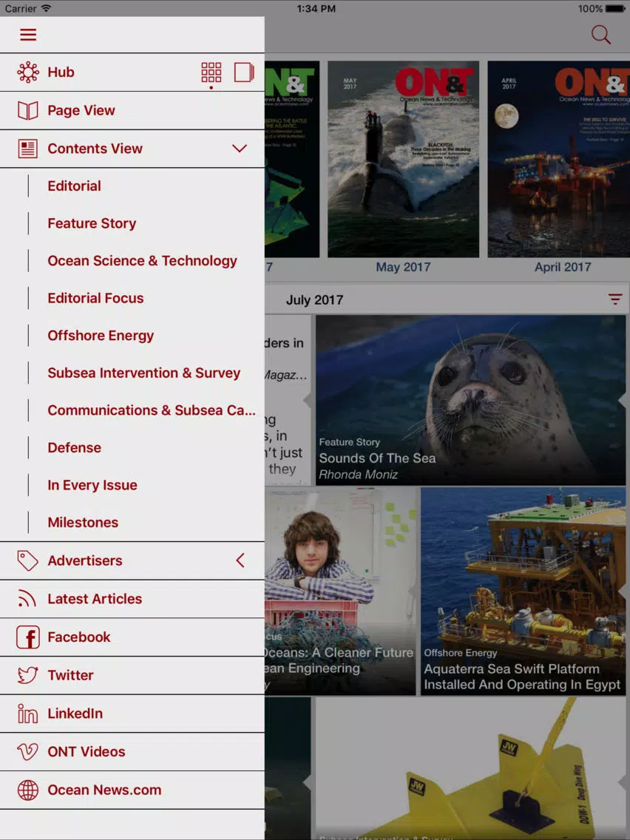Tap the Hub network icon
Screen dimensions: 630x840
coord(28,72)
